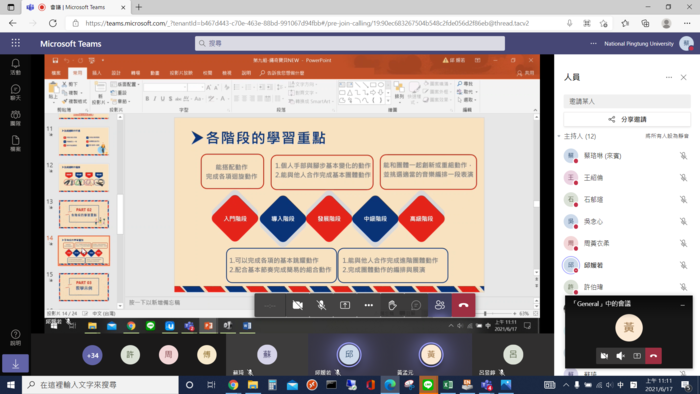Open LINE from the Windows taskbar
The image size is (700, 394).
428,385
